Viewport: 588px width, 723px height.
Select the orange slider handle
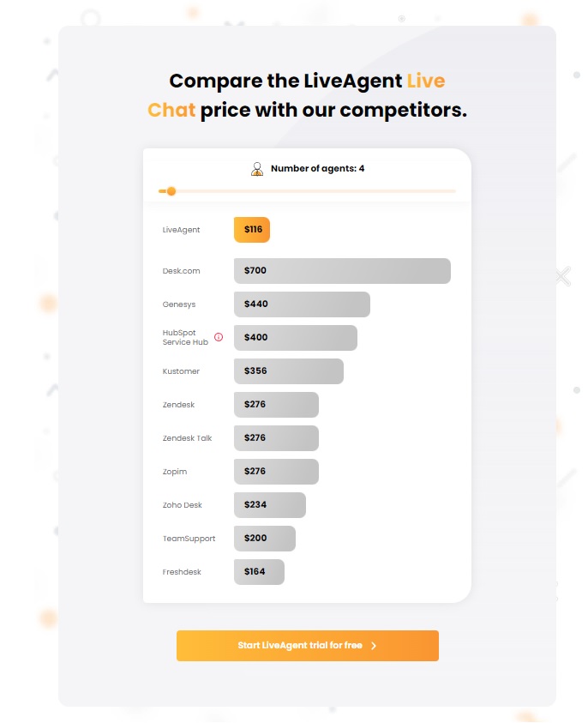[x=171, y=190]
